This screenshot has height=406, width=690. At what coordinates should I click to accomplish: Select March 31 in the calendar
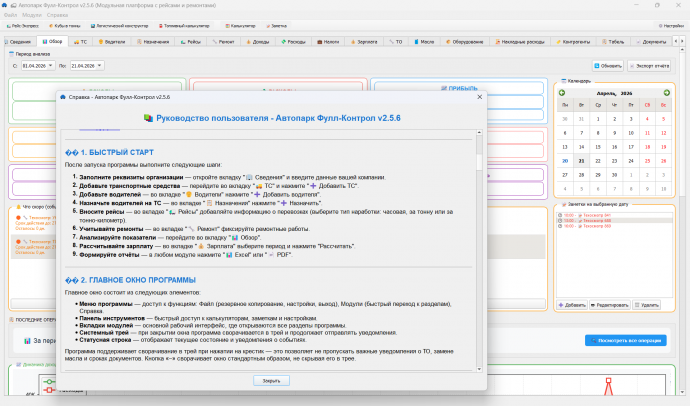coord(581,119)
